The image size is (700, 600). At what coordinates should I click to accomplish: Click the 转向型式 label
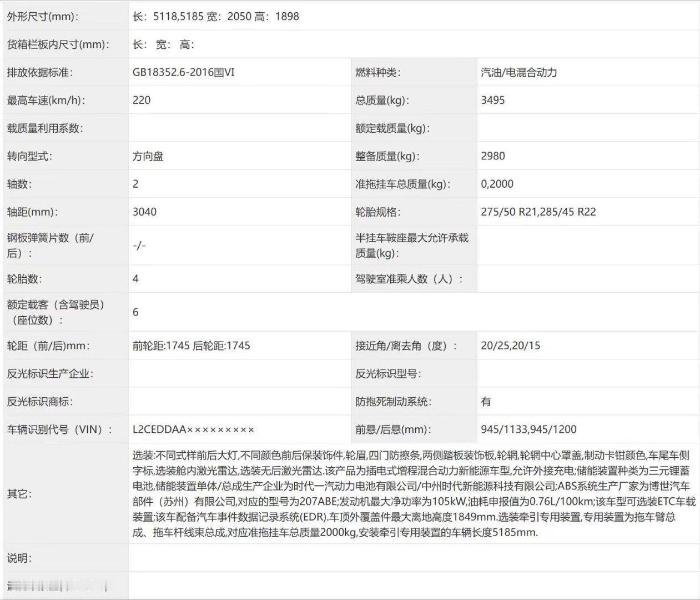tap(29, 156)
